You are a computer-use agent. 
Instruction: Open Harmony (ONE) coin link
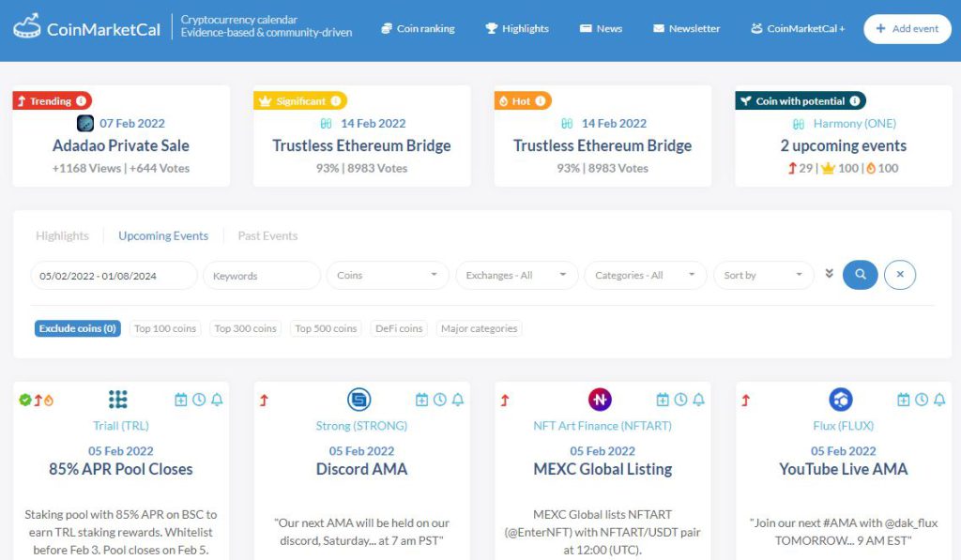click(x=854, y=124)
